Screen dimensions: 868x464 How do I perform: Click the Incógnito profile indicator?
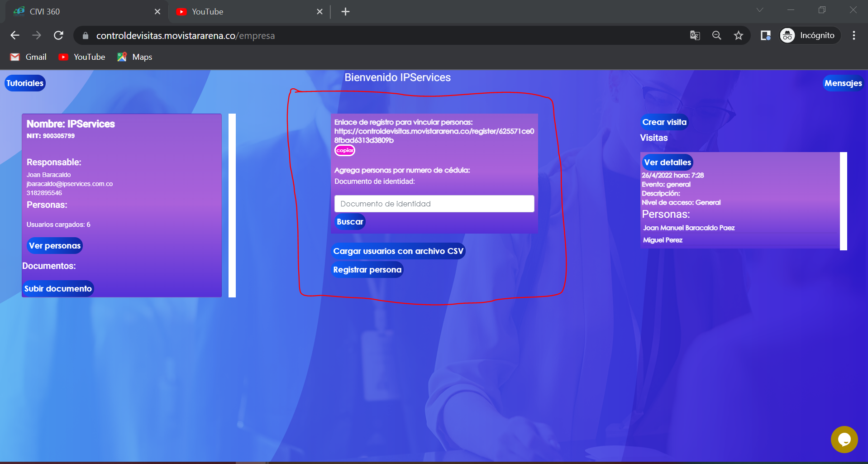[x=809, y=35]
